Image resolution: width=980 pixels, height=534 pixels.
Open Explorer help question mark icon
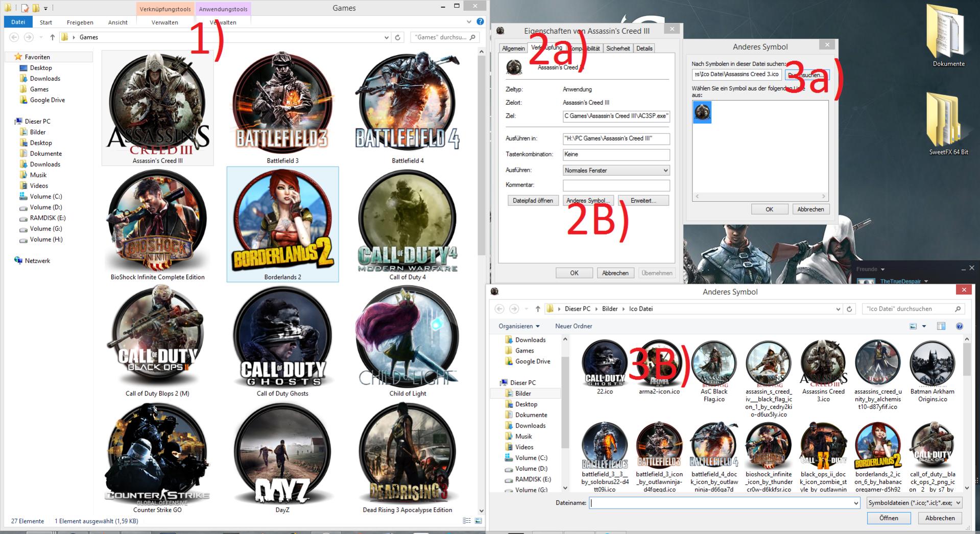(x=480, y=22)
